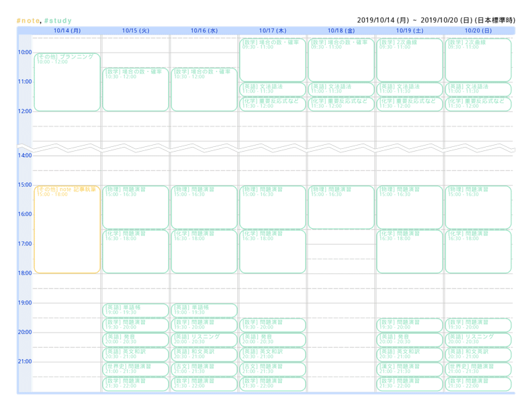Open Sunday's 2次曲線 09:30 event
The height and width of the screenshot is (411, 532).
point(478,60)
